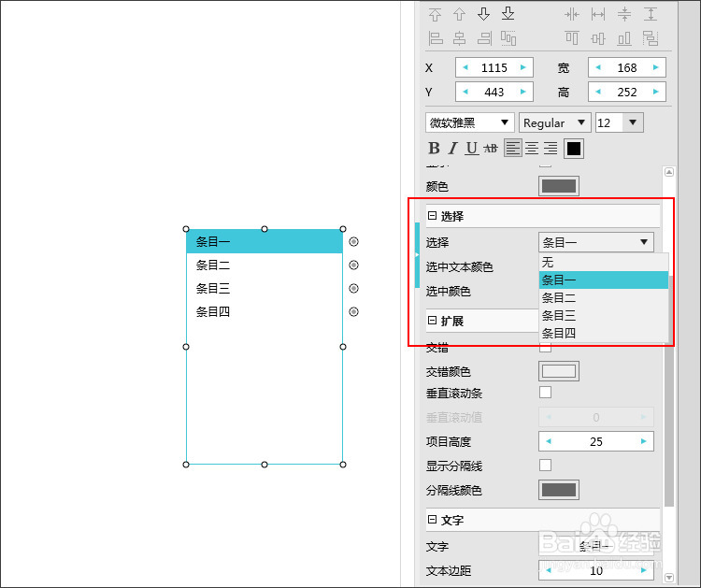The image size is (701, 588).
Task: Increase the 宽 width value
Action: point(655,67)
